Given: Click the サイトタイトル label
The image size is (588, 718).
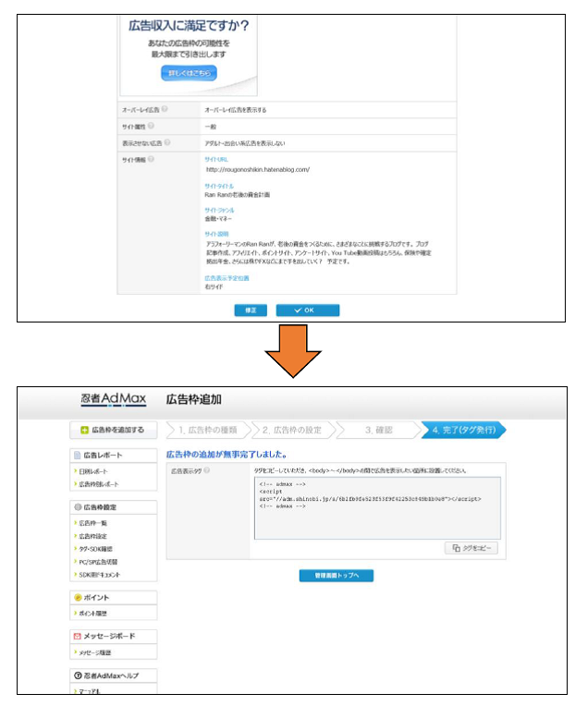Looking at the screenshot, I should point(219,186).
